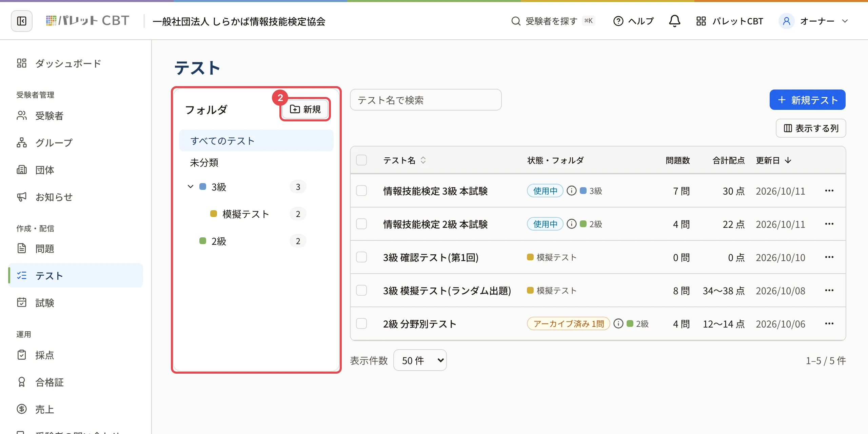
Task: Click info icon next to アーカイブ済み 1問
Action: [618, 323]
